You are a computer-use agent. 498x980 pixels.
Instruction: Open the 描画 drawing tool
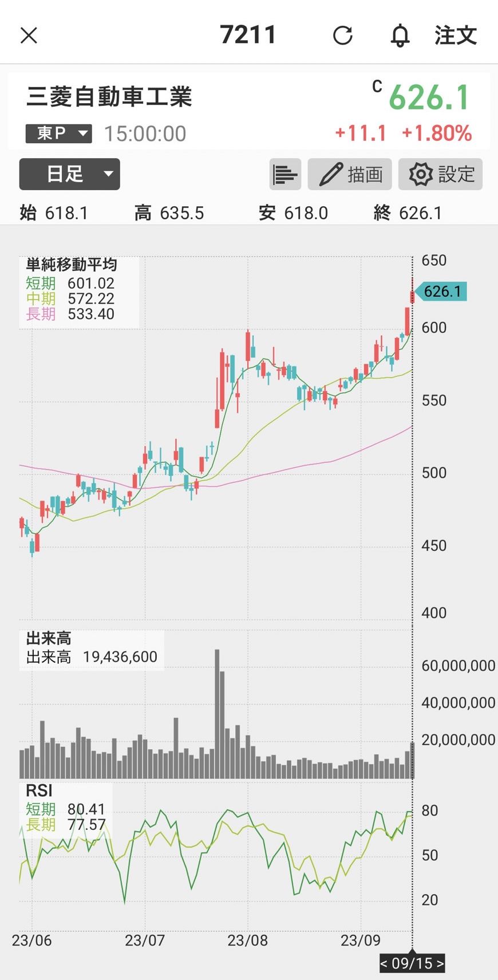(350, 174)
